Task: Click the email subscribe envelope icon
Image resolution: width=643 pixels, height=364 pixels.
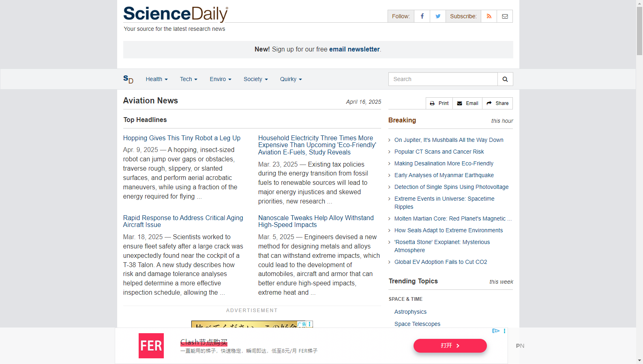Action: point(505,16)
